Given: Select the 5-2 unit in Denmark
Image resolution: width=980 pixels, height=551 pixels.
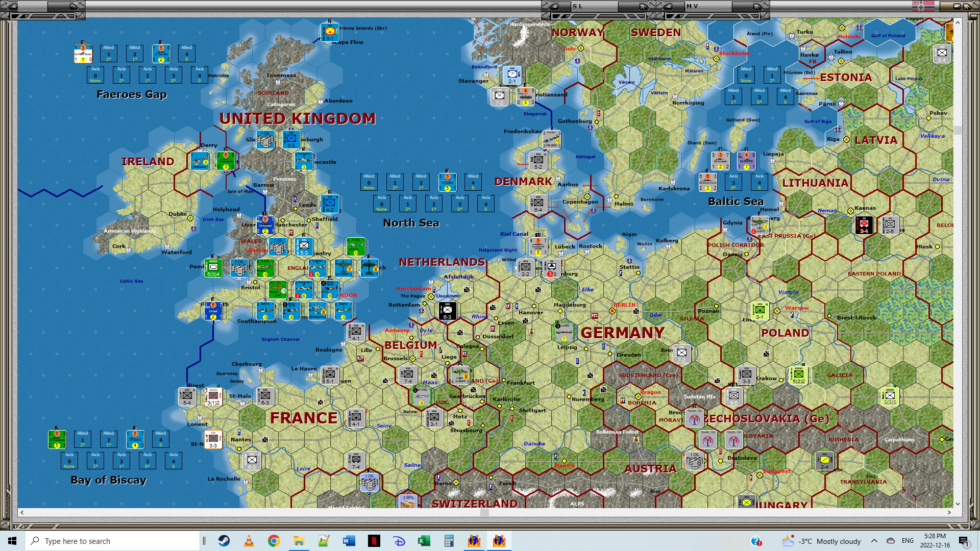Looking at the screenshot, I should (538, 161).
